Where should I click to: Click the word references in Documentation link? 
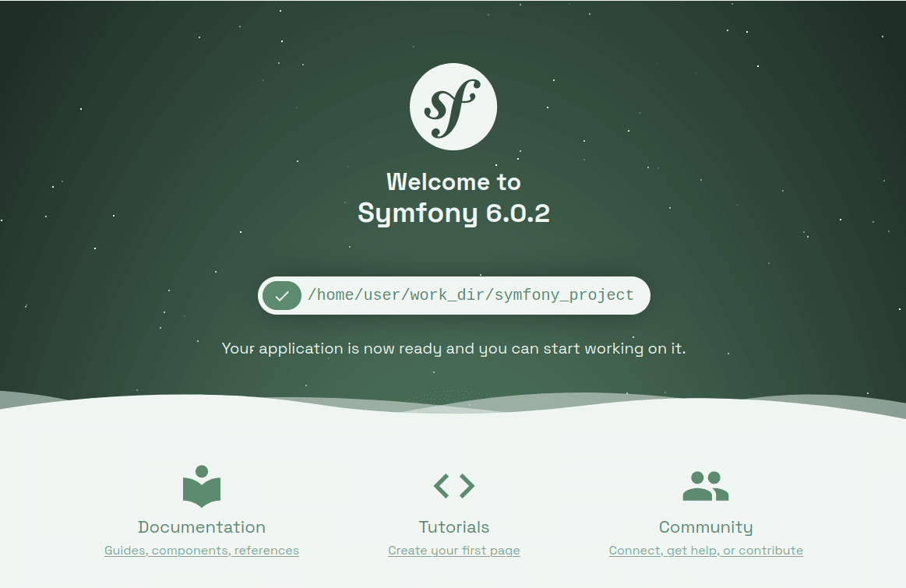pyautogui.click(x=266, y=551)
